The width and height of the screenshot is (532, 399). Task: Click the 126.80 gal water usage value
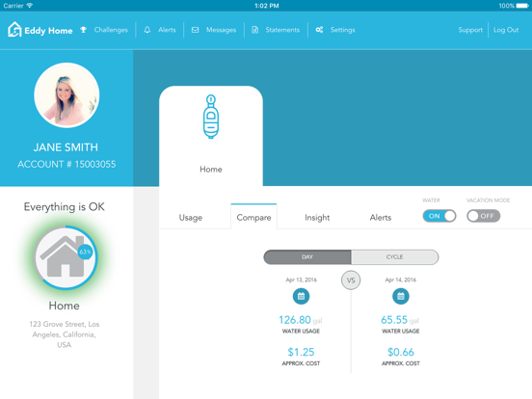301,320
